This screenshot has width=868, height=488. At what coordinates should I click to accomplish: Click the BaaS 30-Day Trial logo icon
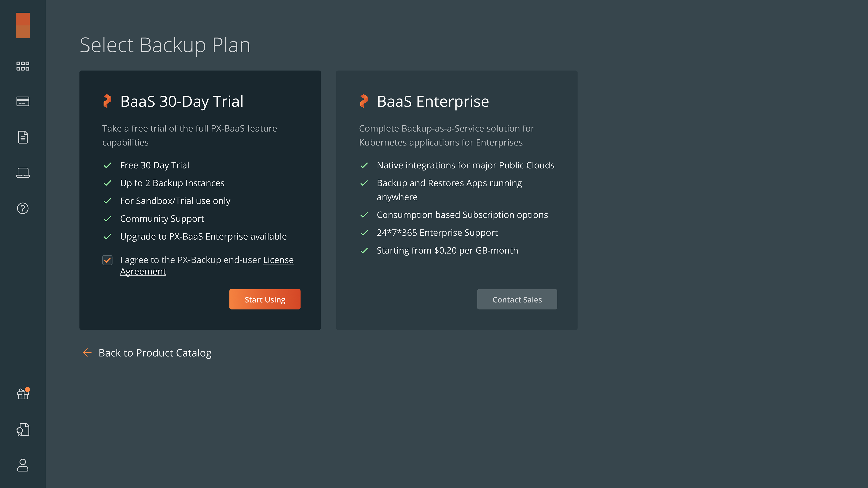107,101
